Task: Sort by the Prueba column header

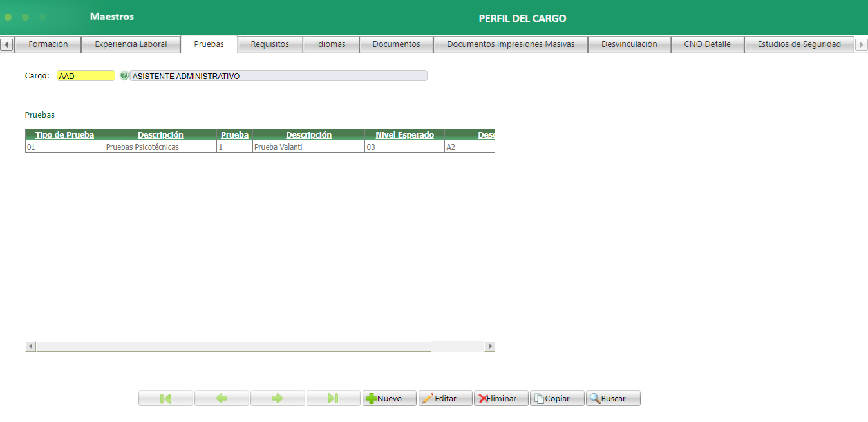Action: click(234, 134)
